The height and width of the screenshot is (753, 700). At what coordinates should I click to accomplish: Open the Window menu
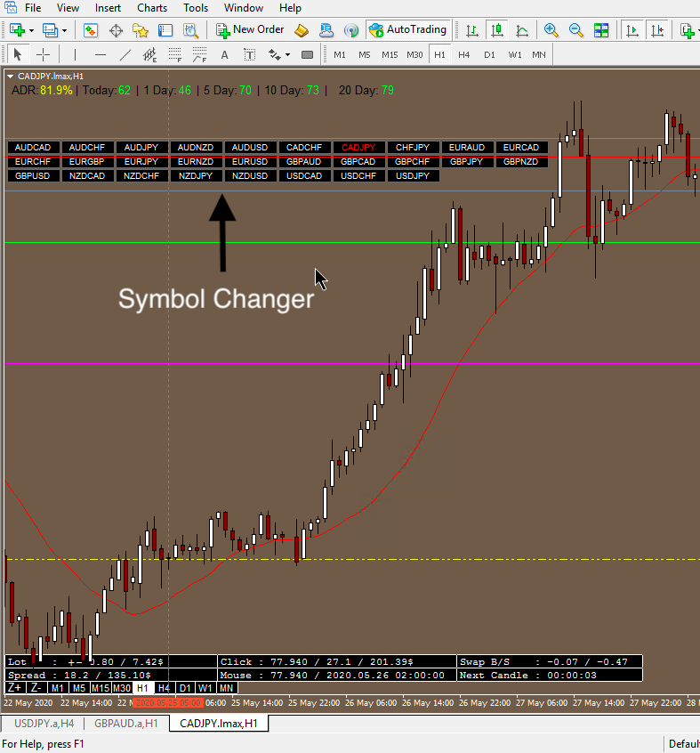[244, 8]
